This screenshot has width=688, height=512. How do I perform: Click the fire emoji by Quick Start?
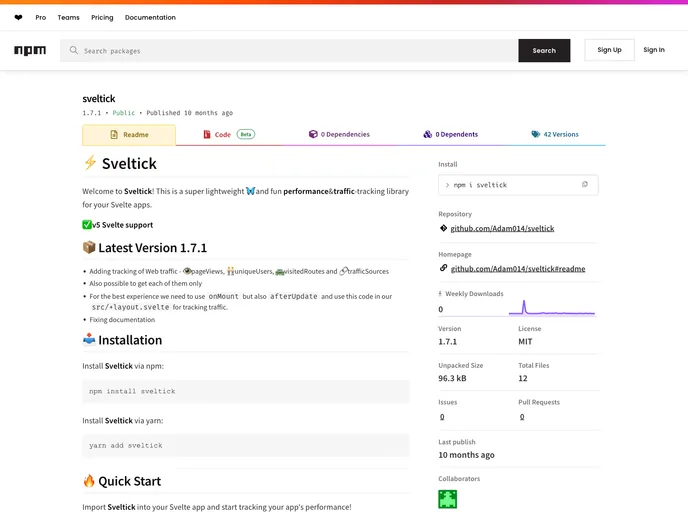coord(89,481)
